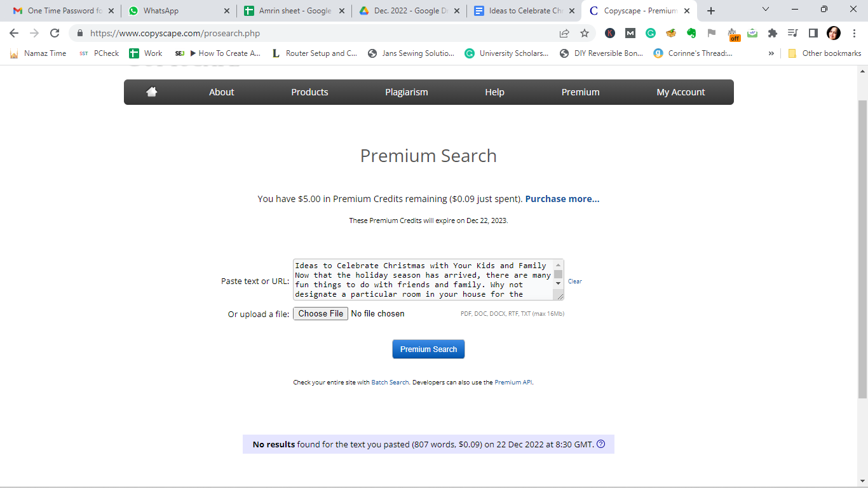View site info via the padlock icon
Image resolution: width=868 pixels, height=488 pixels.
point(80,33)
